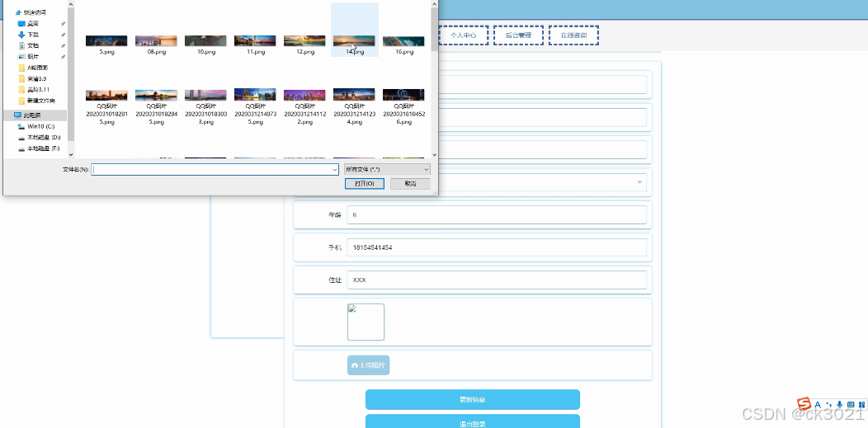Select 此电脑 (This PC) in sidebar

(35, 115)
